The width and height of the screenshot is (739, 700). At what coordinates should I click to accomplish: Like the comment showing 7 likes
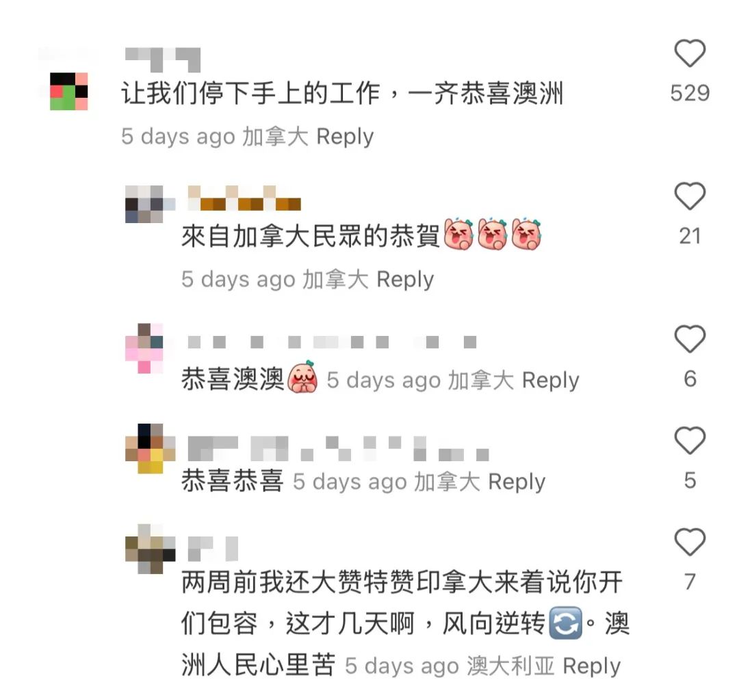[x=690, y=542]
